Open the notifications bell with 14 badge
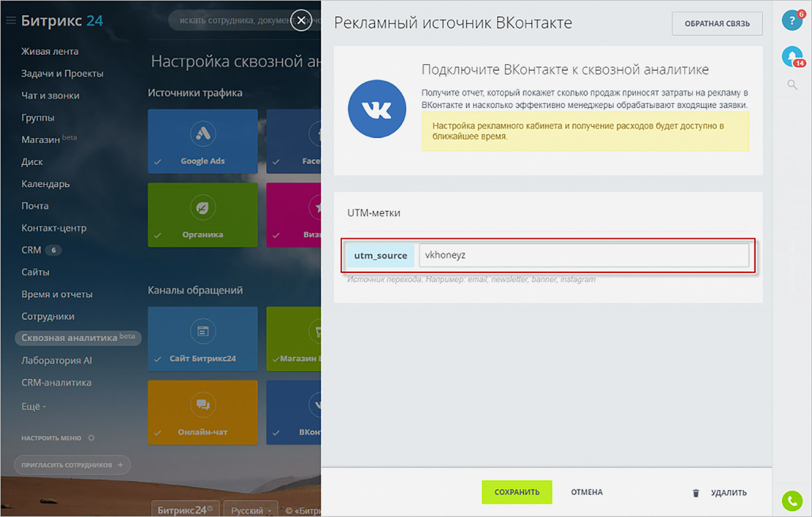Viewport: 812px width, 517px height. coord(792,56)
